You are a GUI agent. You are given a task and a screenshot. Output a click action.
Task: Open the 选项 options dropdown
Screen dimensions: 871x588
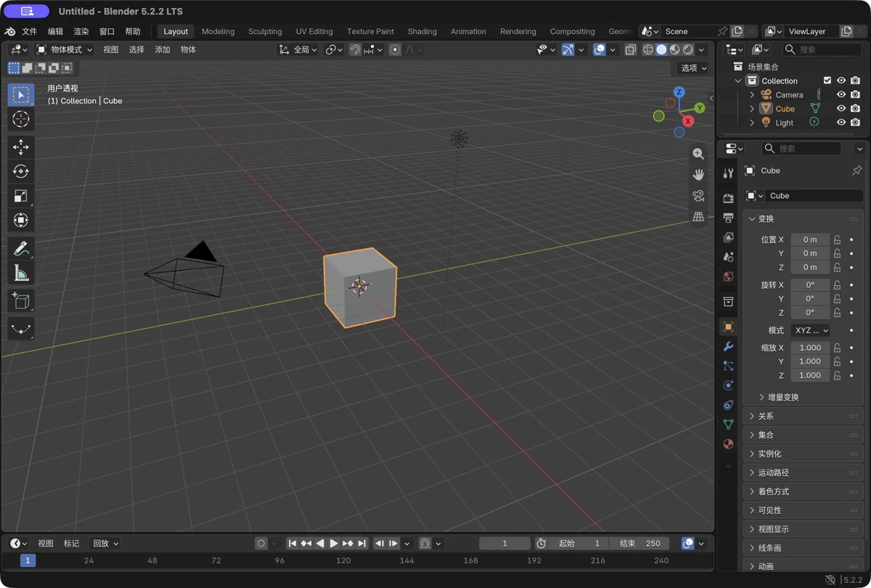(693, 68)
